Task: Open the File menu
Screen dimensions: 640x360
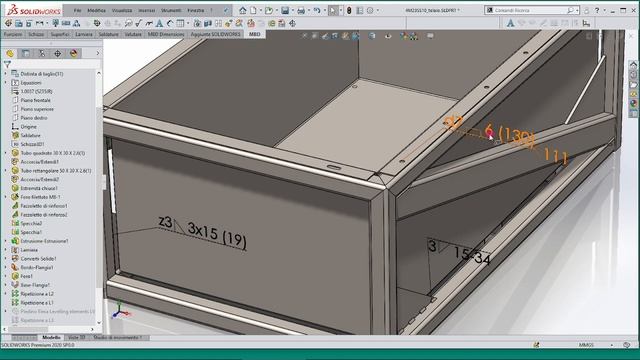Action: point(78,10)
